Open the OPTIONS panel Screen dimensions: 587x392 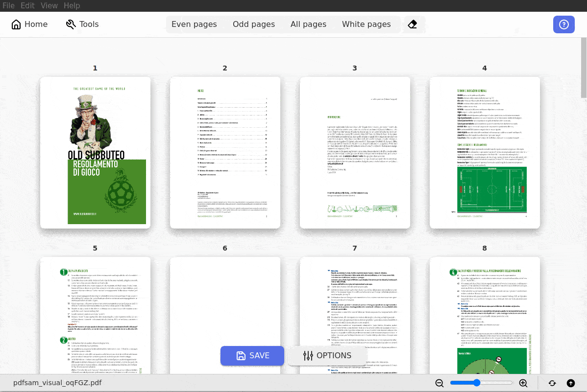tap(327, 355)
